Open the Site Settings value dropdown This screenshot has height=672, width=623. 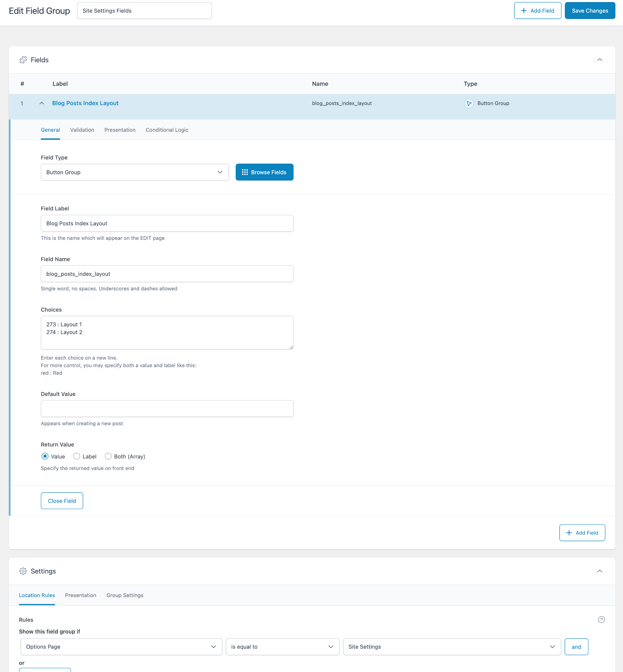tap(452, 647)
